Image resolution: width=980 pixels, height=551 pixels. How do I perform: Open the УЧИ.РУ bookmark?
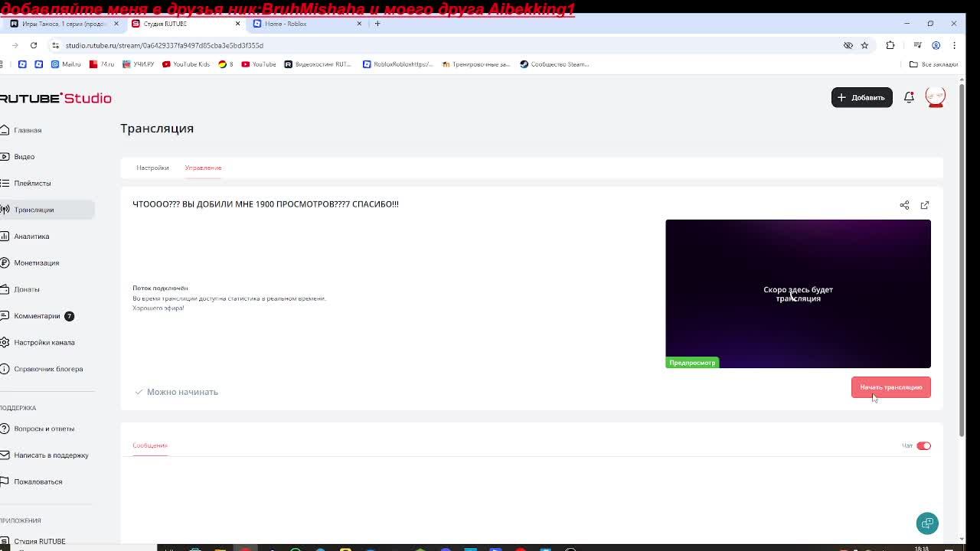click(139, 64)
